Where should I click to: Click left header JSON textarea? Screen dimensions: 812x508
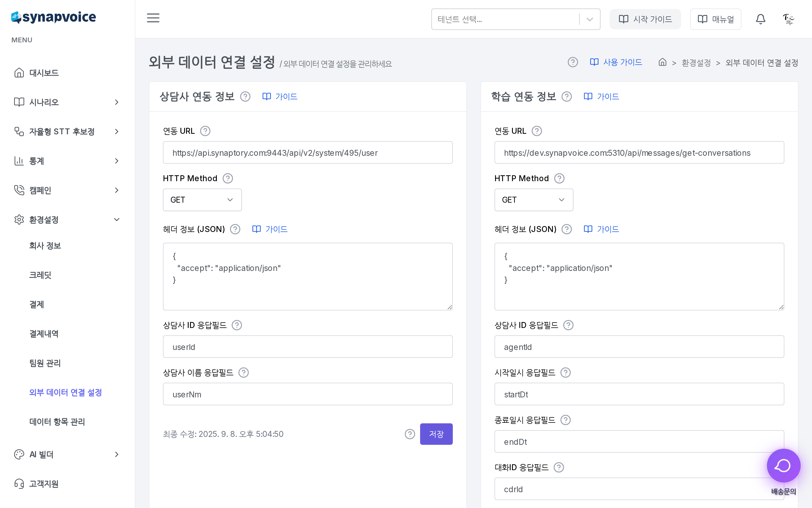coord(308,277)
